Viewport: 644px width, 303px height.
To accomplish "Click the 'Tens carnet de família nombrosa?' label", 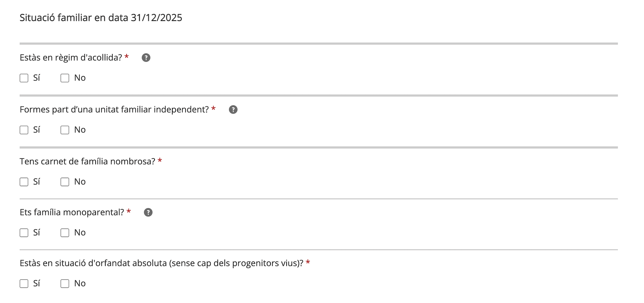I will (x=88, y=162).
